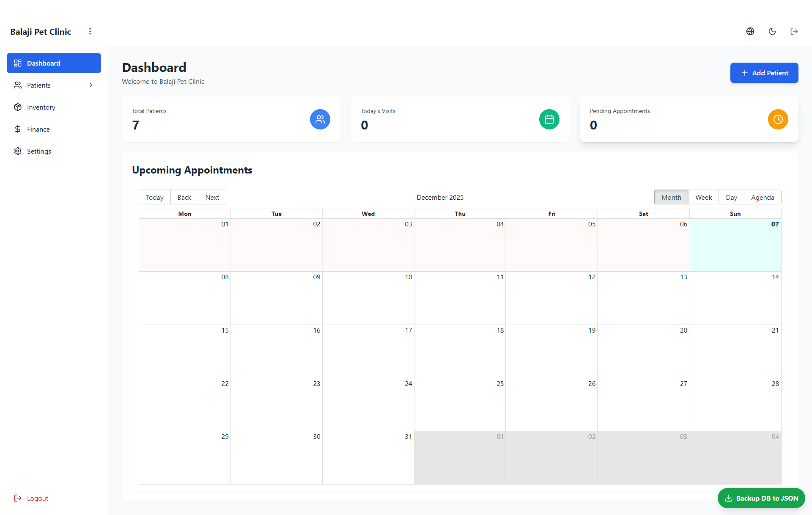
Task: Go to next month in calendar
Action: (212, 197)
